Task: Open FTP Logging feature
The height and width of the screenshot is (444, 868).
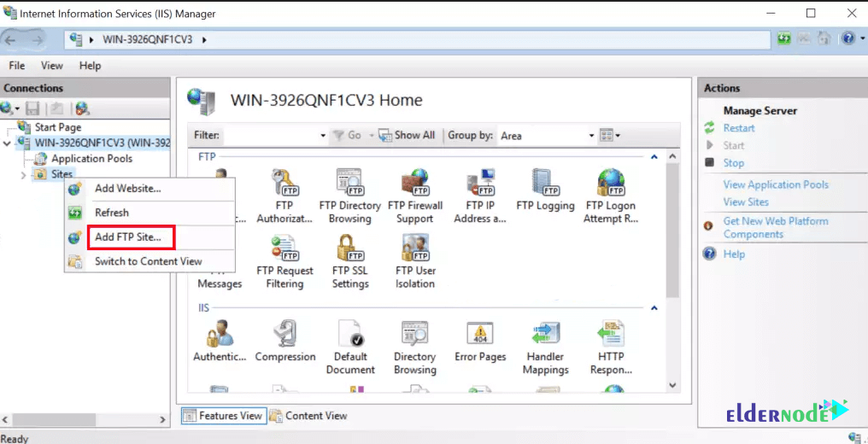Action: [x=545, y=190]
